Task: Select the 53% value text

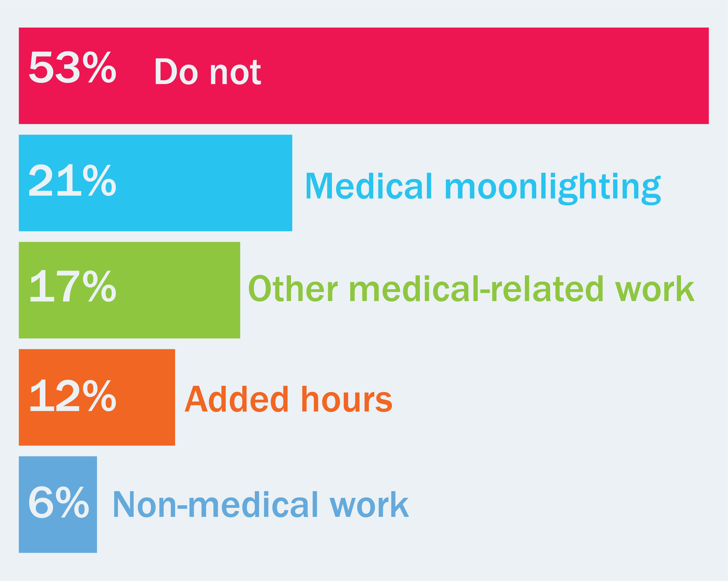Action: (72, 67)
